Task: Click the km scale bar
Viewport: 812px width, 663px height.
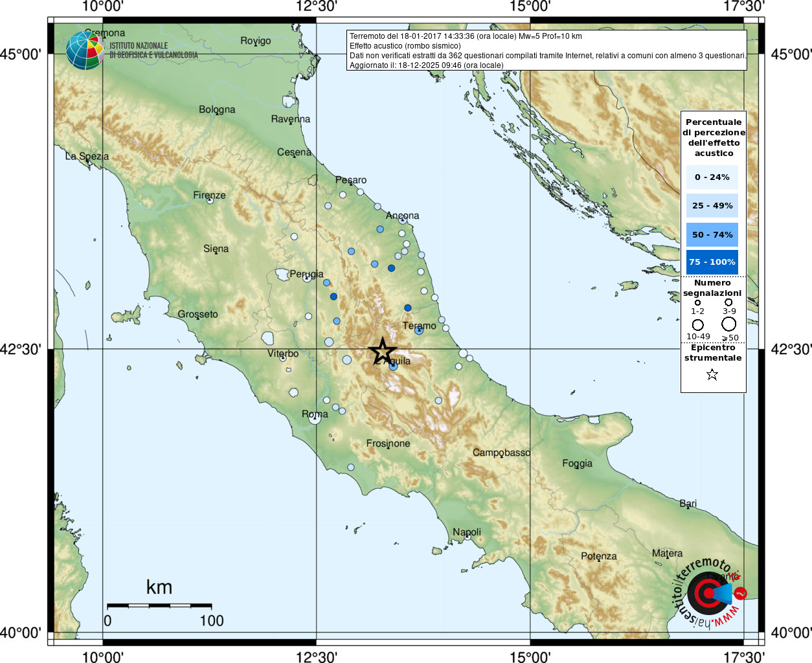Action: coord(159,606)
